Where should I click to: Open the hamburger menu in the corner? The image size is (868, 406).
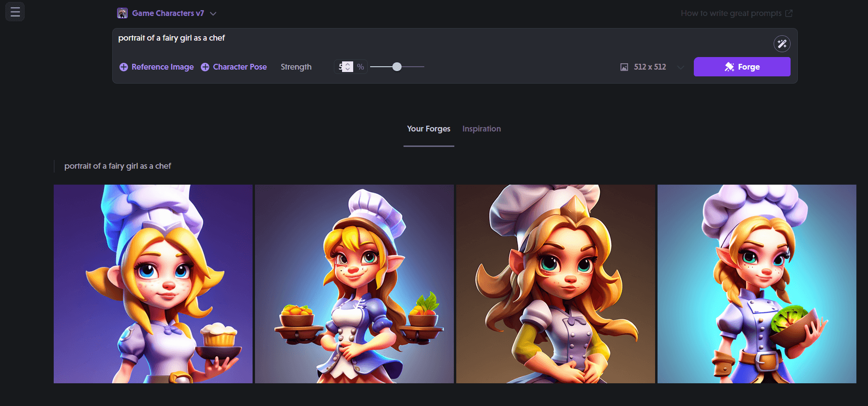[x=15, y=12]
